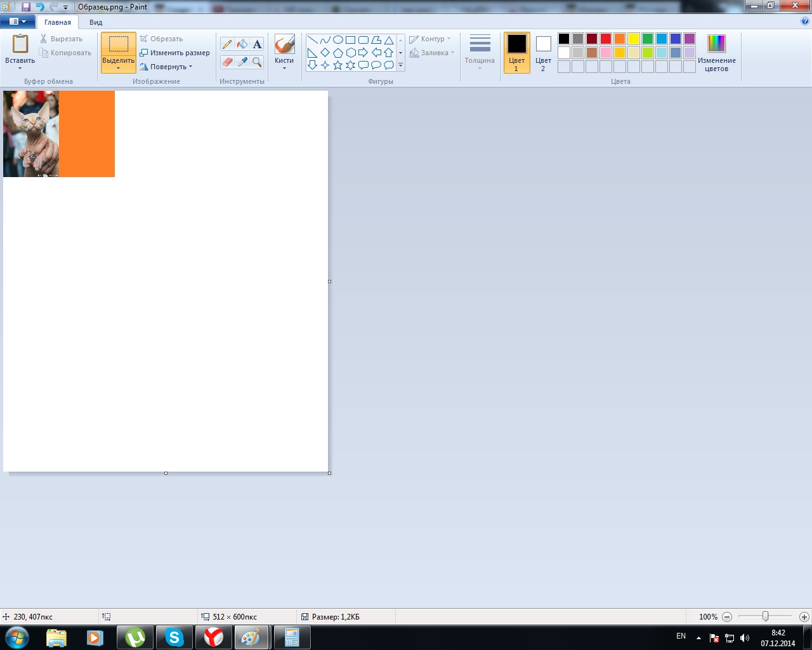Expand the Outline (Контур) dropdown
Viewport: 812px width, 650px height.
(431, 39)
